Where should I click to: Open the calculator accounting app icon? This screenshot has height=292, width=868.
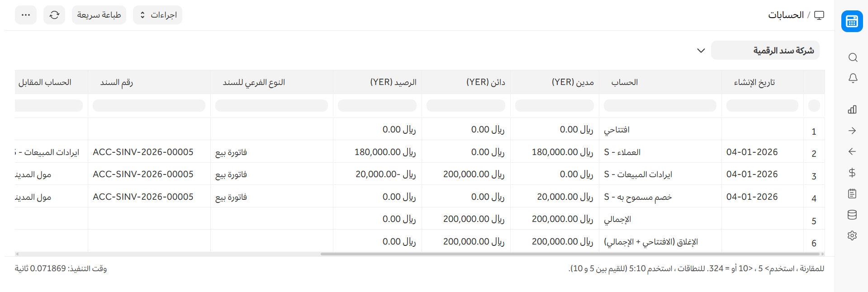pos(852,21)
